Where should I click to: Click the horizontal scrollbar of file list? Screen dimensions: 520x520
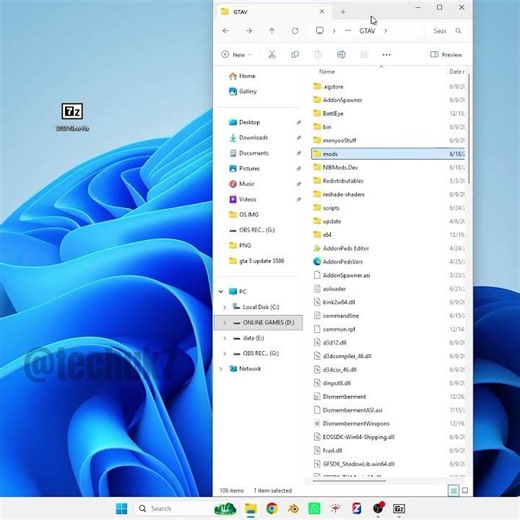pos(350,481)
